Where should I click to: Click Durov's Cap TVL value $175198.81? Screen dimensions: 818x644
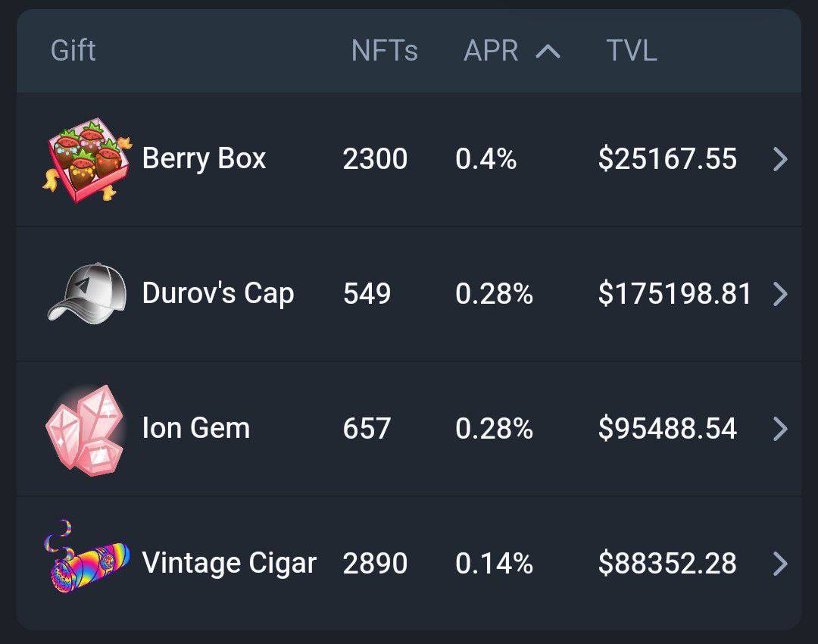tap(675, 294)
